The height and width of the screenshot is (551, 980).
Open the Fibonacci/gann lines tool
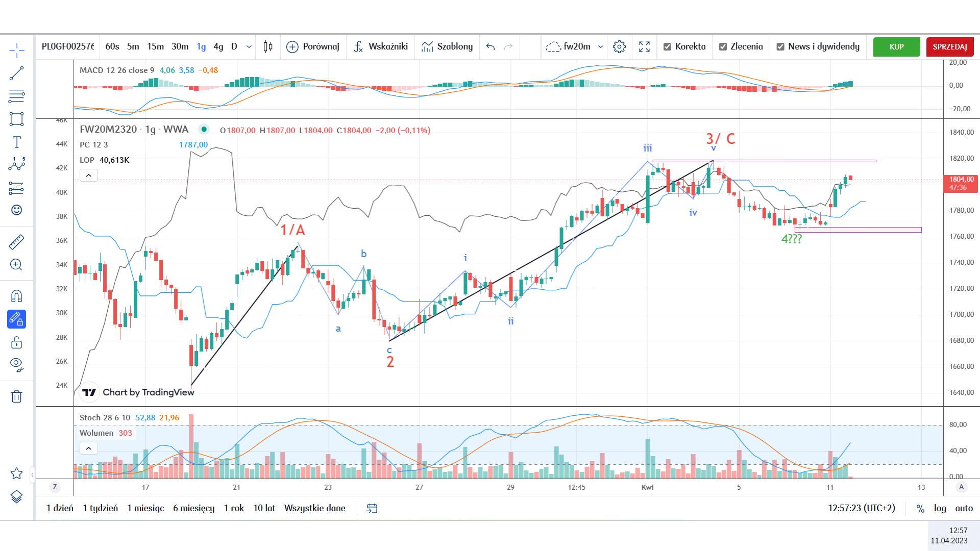point(16,96)
